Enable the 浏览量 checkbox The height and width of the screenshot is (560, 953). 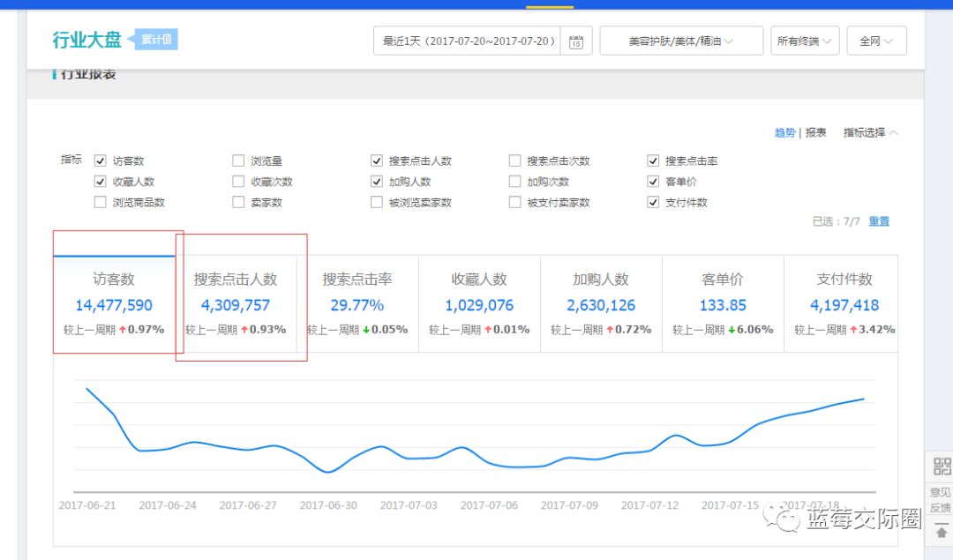(x=238, y=160)
